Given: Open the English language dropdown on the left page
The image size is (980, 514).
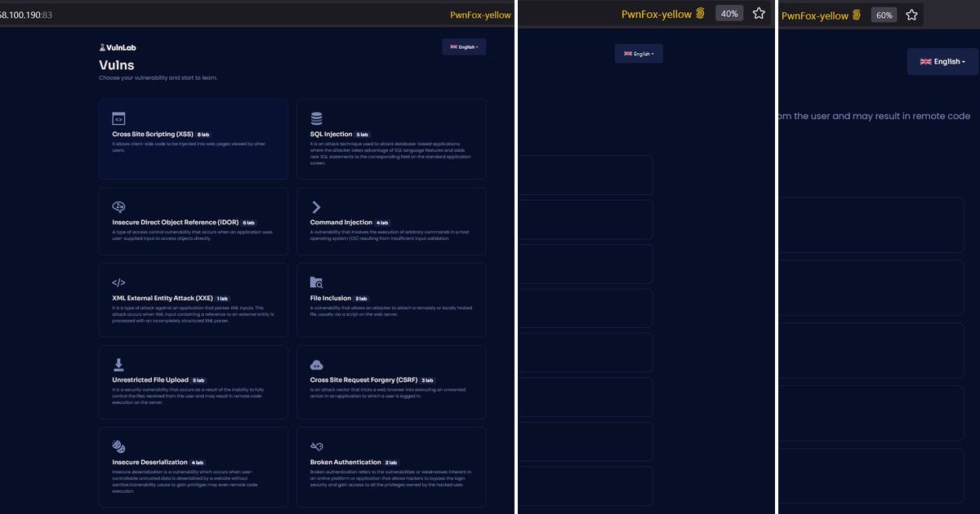Looking at the screenshot, I should (463, 47).
